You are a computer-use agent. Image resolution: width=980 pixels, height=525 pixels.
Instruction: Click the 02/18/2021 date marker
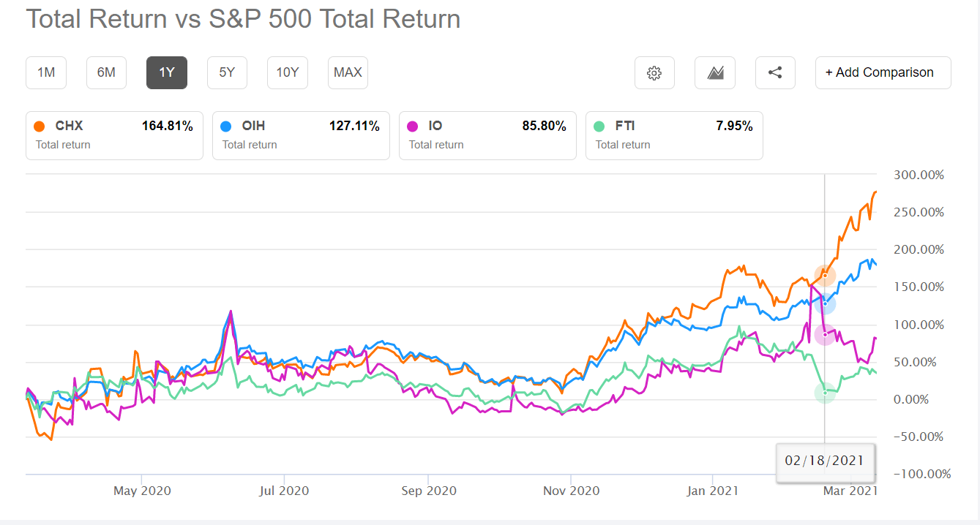tap(825, 462)
